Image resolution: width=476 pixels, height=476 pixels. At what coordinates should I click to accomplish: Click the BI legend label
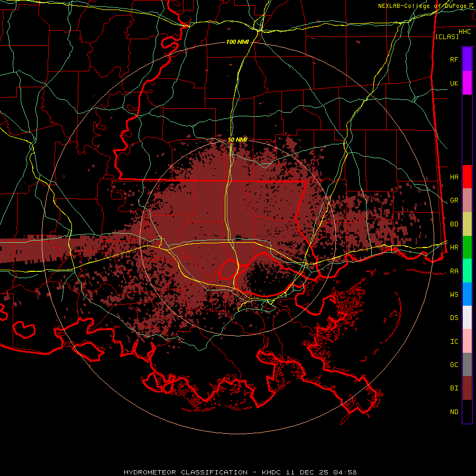point(454,388)
